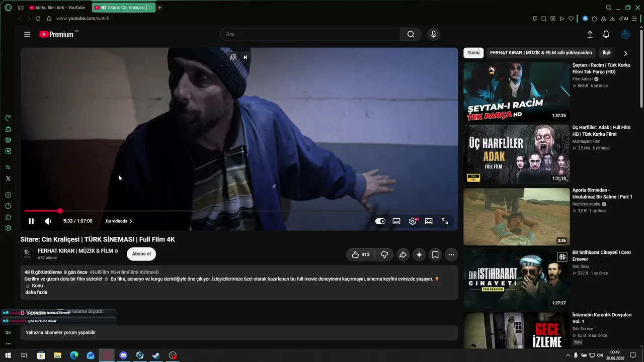Open browser extensions puzzle icon
Screen dimensions: 644x362
594,19
